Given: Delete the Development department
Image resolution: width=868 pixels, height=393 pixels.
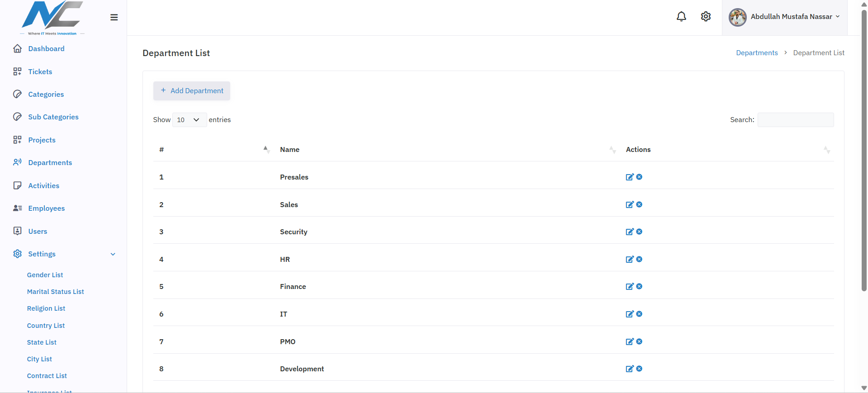Looking at the screenshot, I should (x=639, y=369).
